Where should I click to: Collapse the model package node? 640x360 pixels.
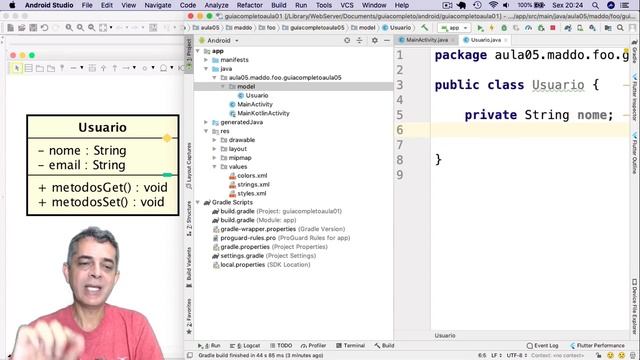pyautogui.click(x=223, y=87)
